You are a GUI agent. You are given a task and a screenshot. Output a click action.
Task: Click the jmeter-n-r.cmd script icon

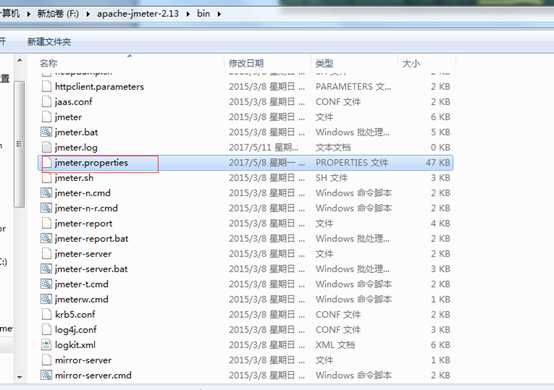(46, 208)
